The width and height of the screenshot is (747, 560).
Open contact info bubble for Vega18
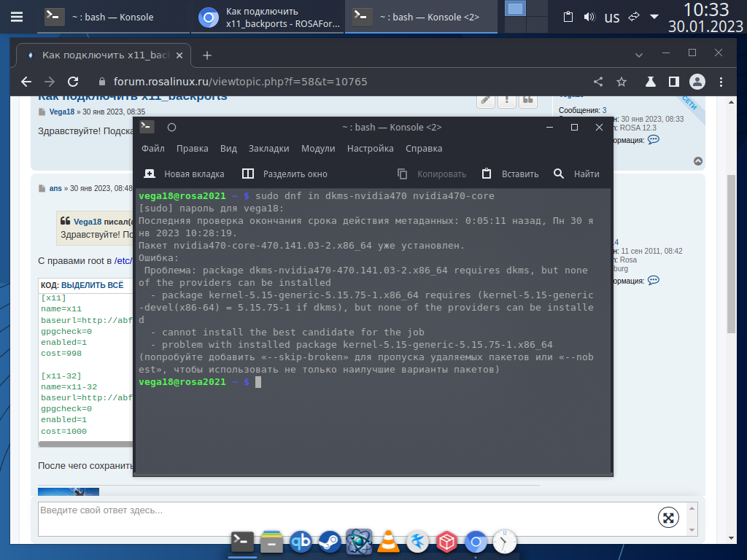coord(654,139)
